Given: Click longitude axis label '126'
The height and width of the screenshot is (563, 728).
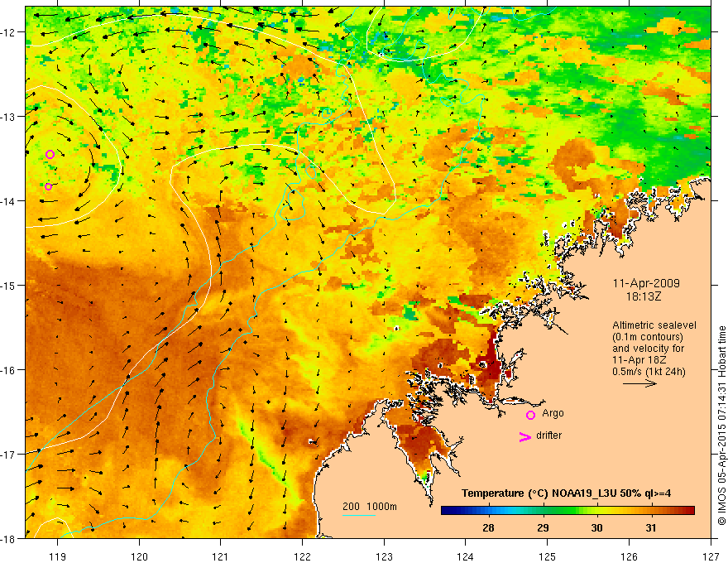Looking at the screenshot, I should pyautogui.click(x=629, y=556).
